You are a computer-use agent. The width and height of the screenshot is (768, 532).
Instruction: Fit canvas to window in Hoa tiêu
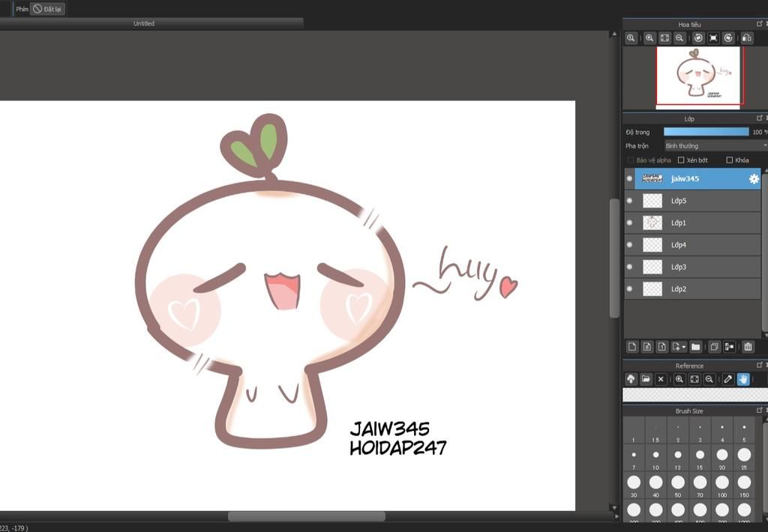[664, 37]
